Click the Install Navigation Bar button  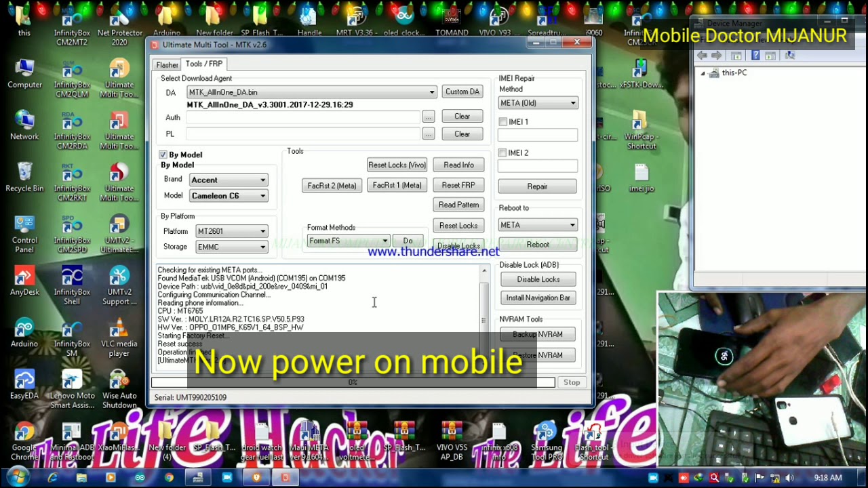[538, 298]
